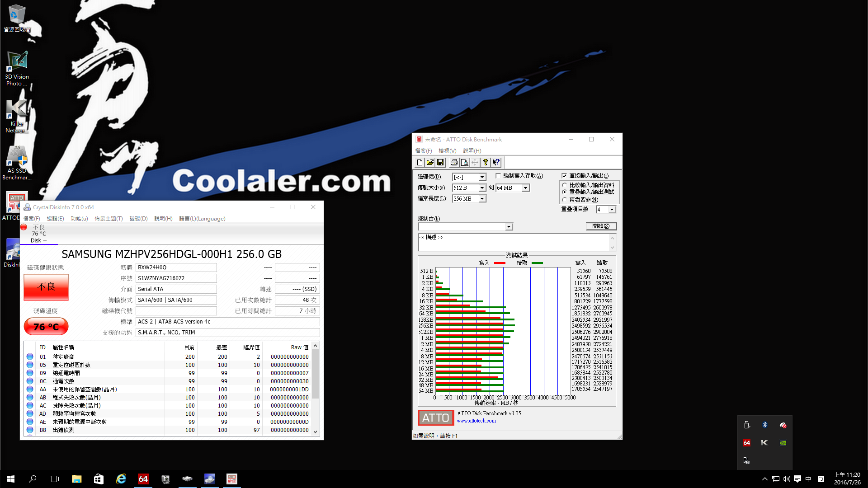Image resolution: width=868 pixels, height=488 pixels.
Task: Open 磁碟機 drive [-c-] dropdown
Action: (482, 177)
